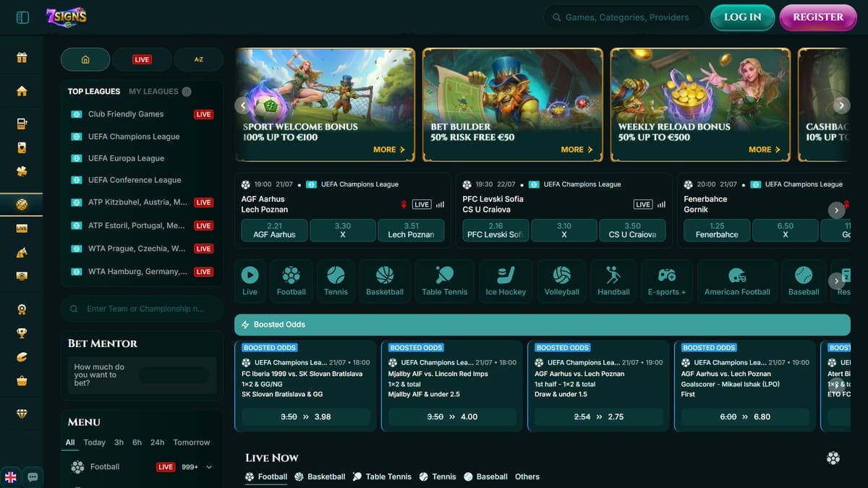
Task: Change language via UK flag icon
Action: click(x=11, y=477)
